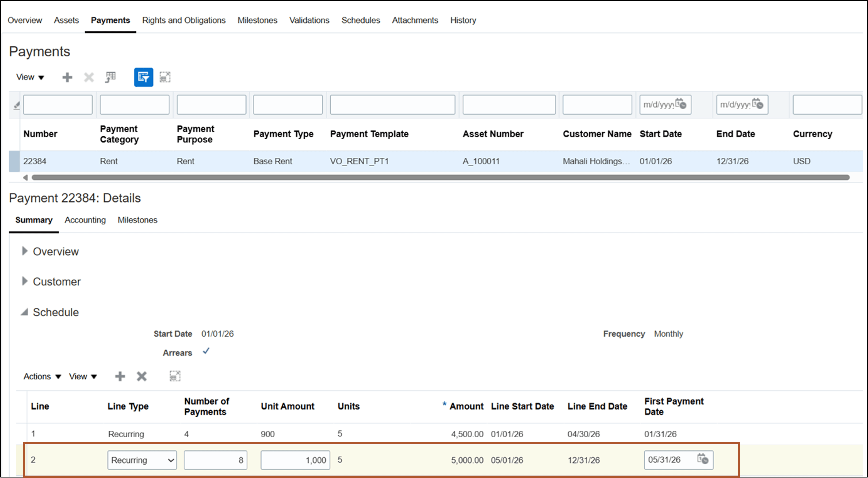This screenshot has width=868, height=478.
Task: Delete the schedule line with the X icon
Action: (142, 376)
